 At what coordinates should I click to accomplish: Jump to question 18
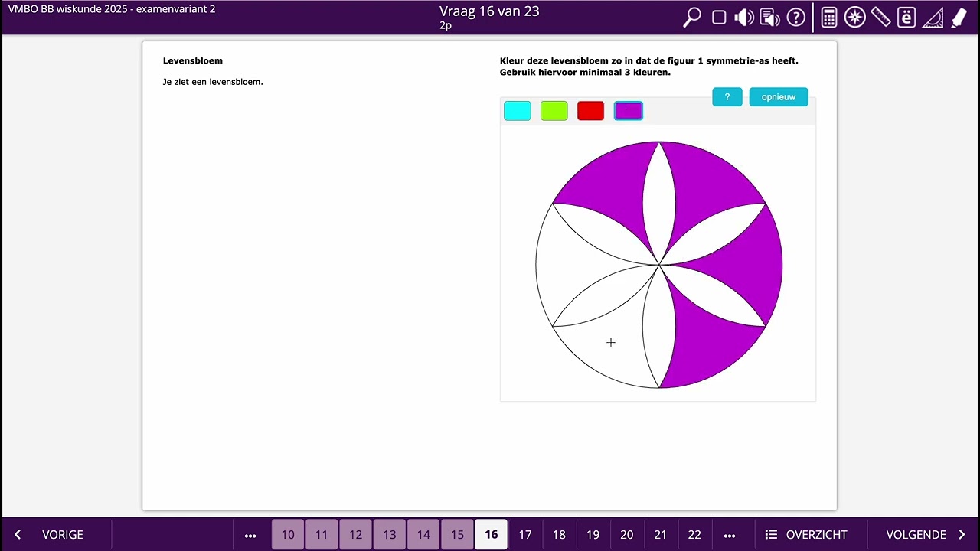click(x=559, y=535)
